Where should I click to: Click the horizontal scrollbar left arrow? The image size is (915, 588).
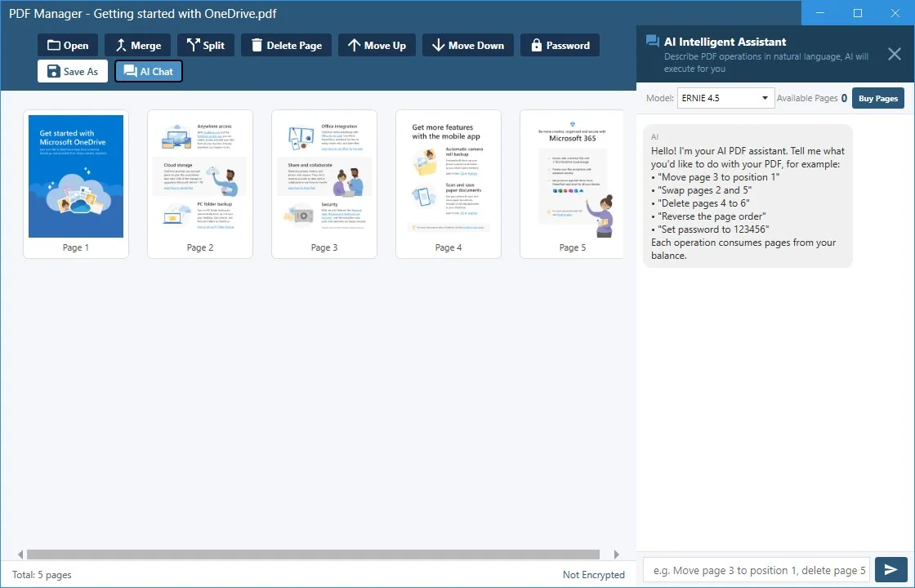click(x=20, y=555)
